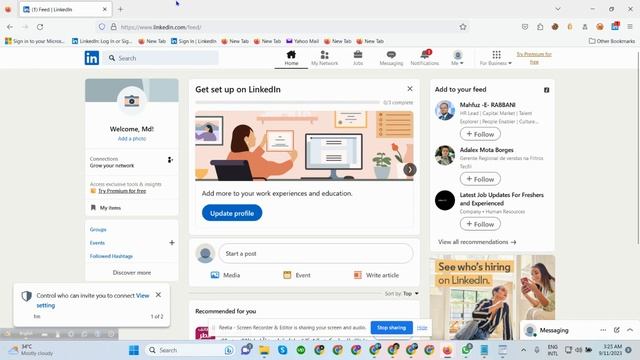Reload the page in the browser

pyautogui.click(x=40, y=27)
